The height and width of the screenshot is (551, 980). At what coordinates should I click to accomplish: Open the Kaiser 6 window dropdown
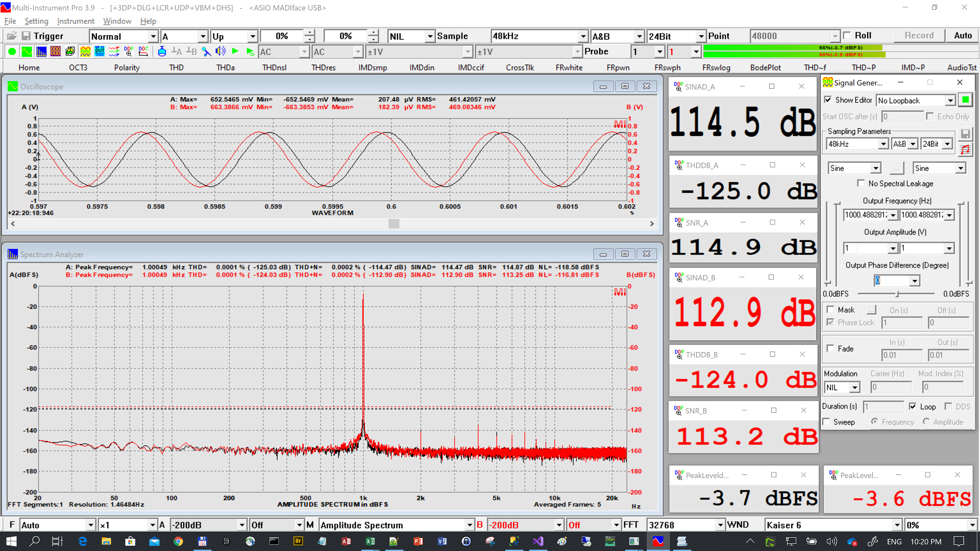coord(897,525)
